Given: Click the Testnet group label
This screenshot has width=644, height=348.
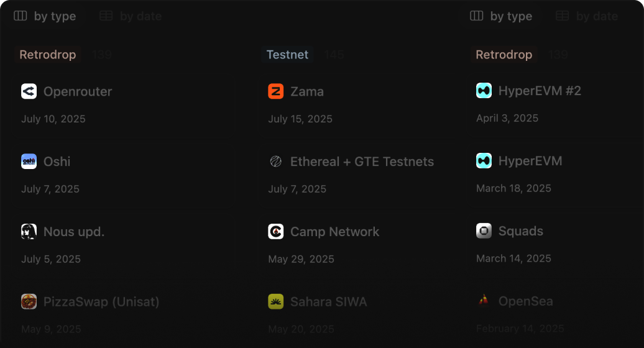Looking at the screenshot, I should (287, 55).
